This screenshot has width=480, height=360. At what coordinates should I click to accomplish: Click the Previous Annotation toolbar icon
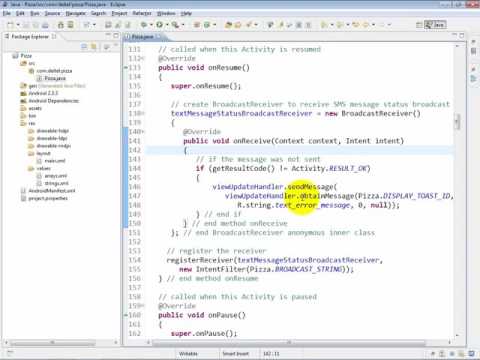pyautogui.click(x=340, y=25)
